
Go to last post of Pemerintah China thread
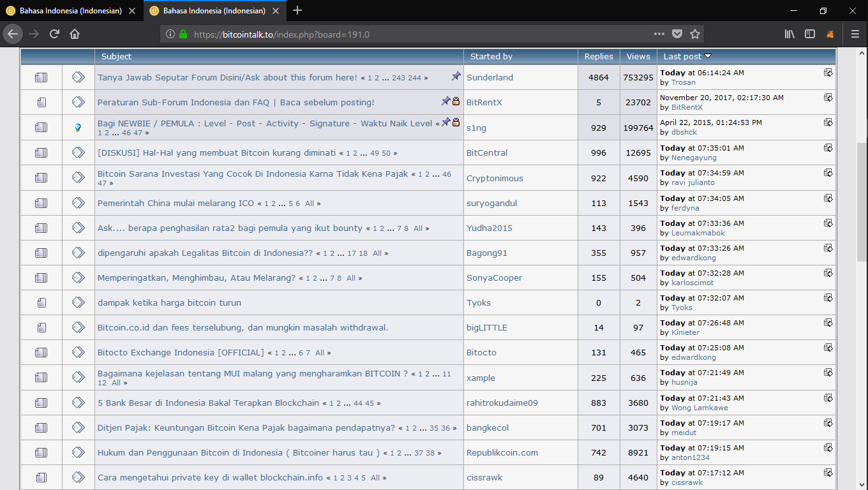[x=828, y=198]
